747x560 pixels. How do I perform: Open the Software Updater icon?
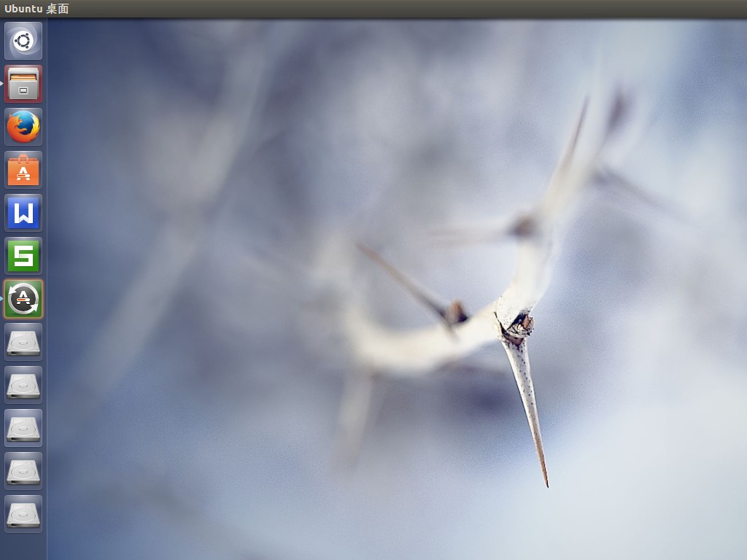tap(23, 298)
